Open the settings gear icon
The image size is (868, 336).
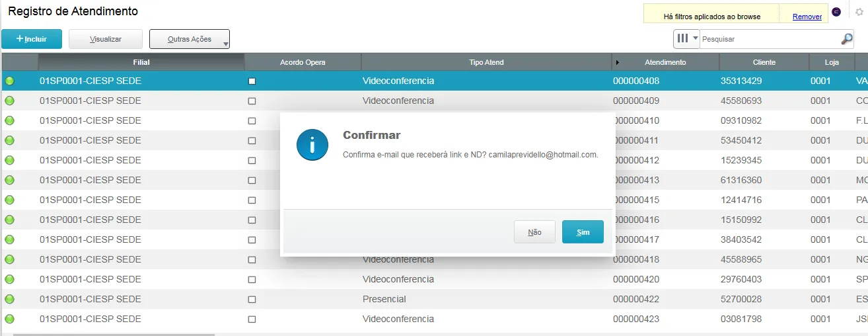point(859,12)
